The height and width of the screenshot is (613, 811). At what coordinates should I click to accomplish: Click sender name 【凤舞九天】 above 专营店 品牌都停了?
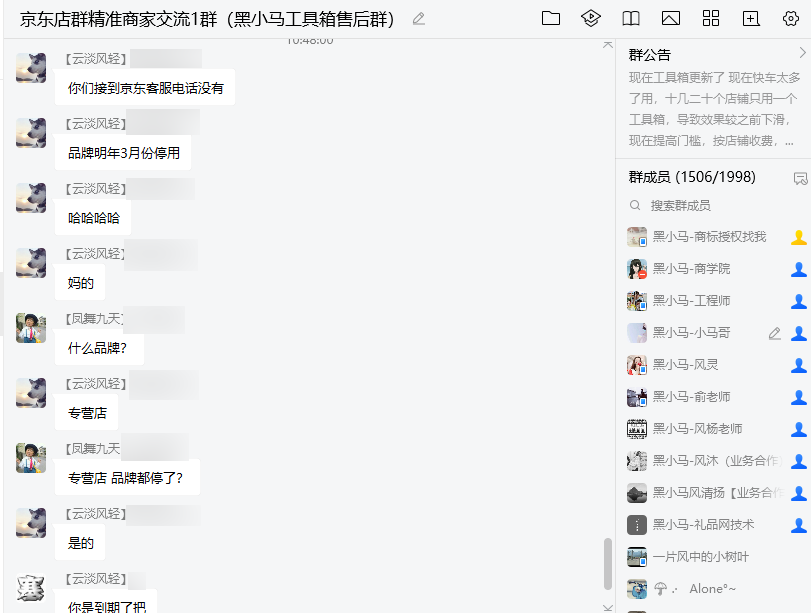[x=93, y=448]
